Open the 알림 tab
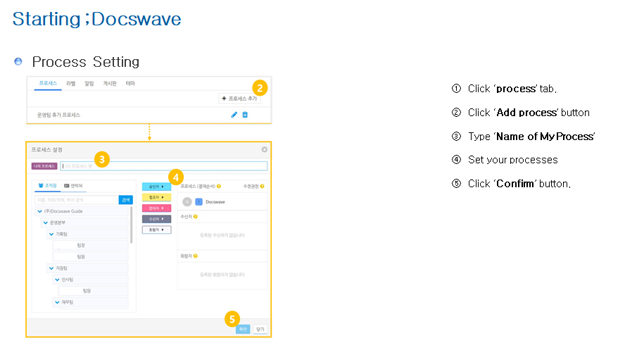The height and width of the screenshot is (340, 644). pyautogui.click(x=89, y=83)
